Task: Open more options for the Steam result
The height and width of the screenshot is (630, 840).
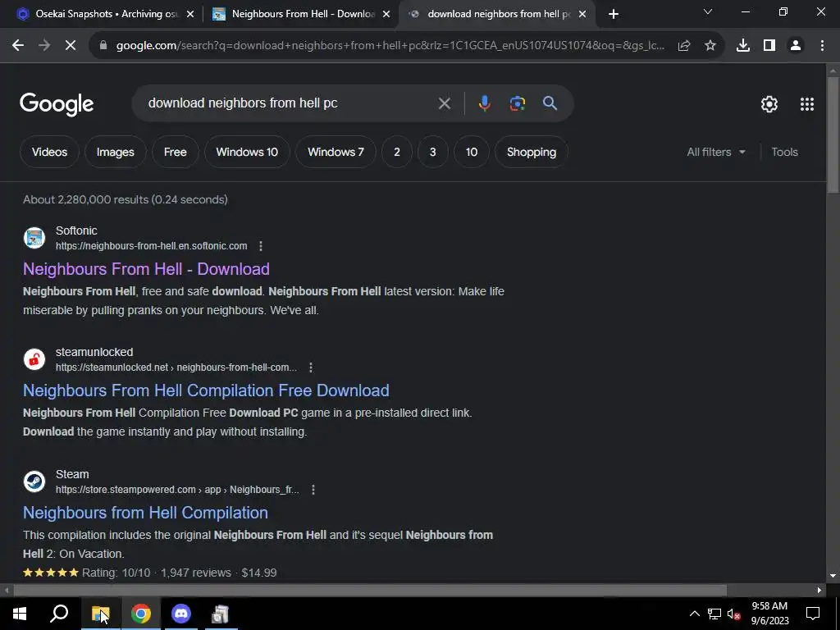Action: click(313, 490)
